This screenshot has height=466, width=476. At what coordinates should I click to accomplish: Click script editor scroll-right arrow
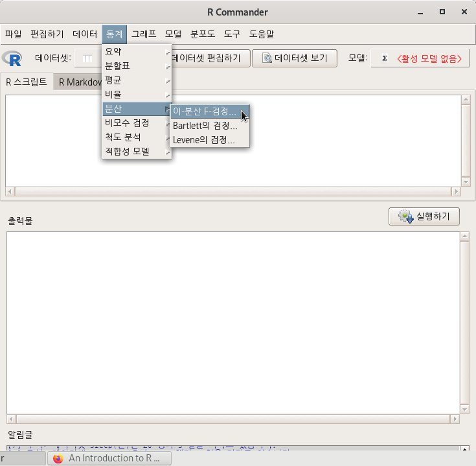click(x=456, y=191)
